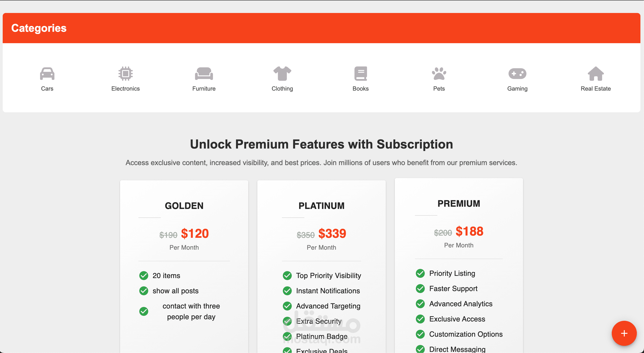Select the Pets paw icon
Image resolution: width=644 pixels, height=353 pixels.
point(439,74)
